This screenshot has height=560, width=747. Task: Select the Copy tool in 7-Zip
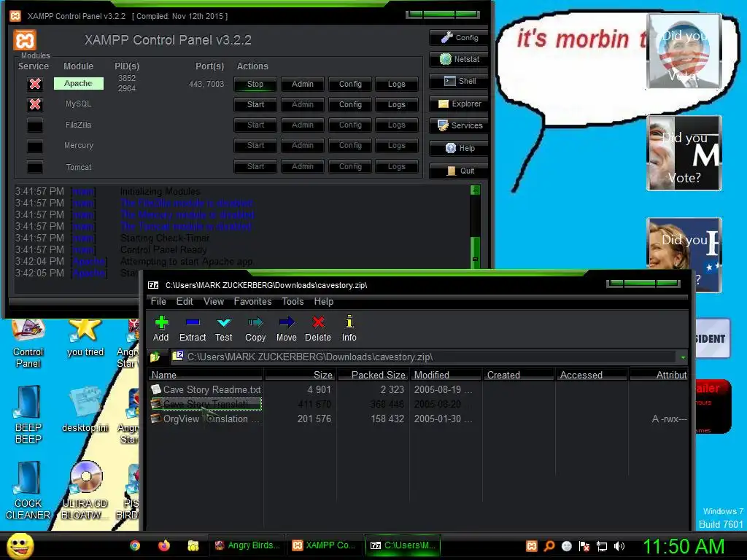click(x=255, y=328)
